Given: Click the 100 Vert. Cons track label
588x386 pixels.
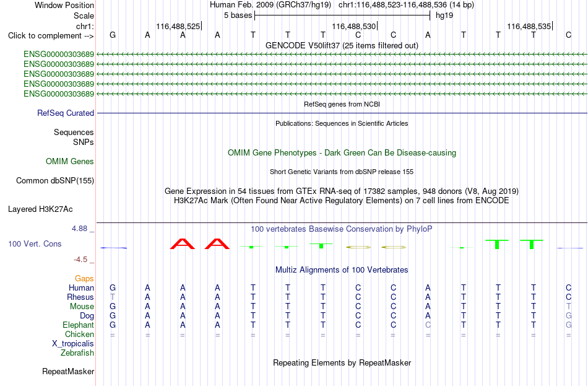Looking at the screenshot, I should click(35, 243).
